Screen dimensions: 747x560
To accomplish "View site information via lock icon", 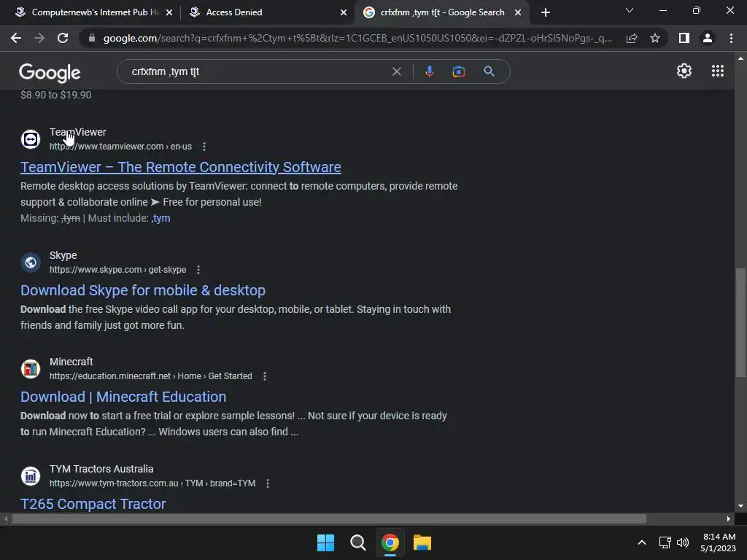I will (x=92, y=38).
